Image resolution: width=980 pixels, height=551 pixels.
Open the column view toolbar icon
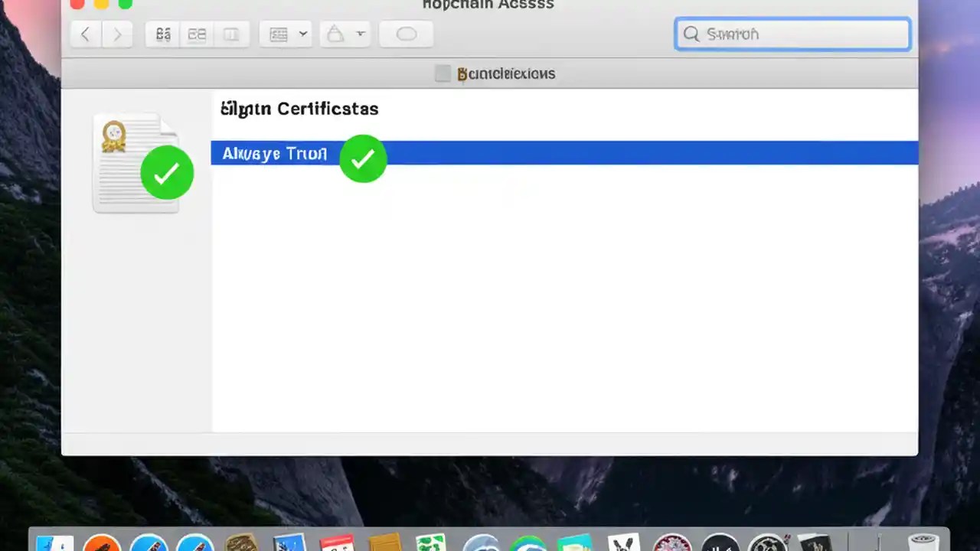[232, 34]
